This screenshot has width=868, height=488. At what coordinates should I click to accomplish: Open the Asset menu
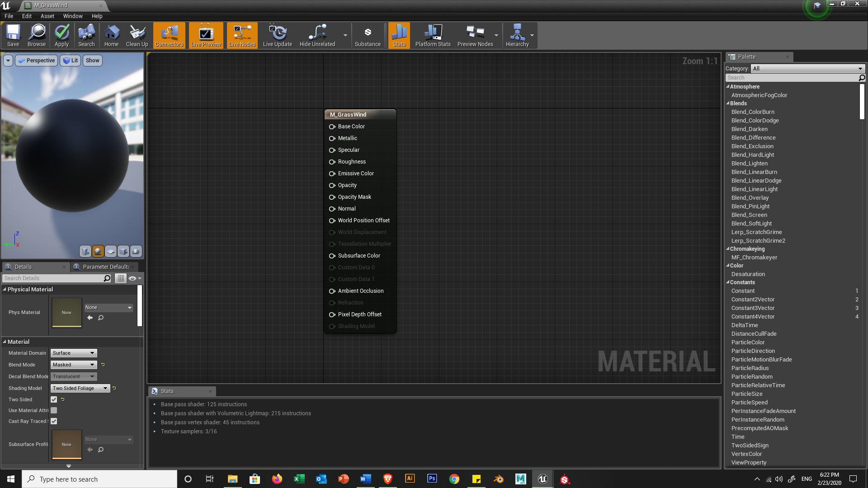tap(47, 16)
